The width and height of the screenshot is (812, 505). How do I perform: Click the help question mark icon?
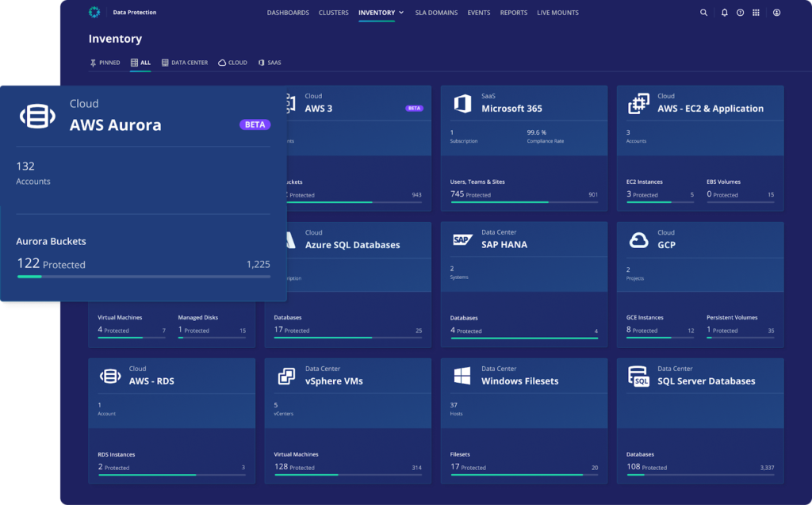pos(741,13)
